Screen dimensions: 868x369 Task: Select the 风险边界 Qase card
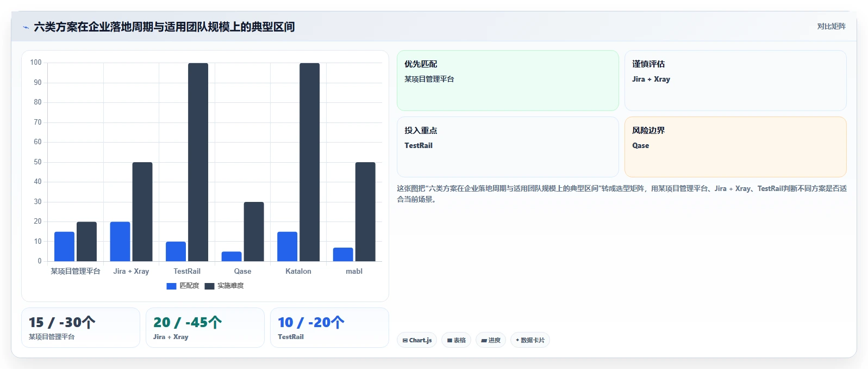tap(735, 147)
